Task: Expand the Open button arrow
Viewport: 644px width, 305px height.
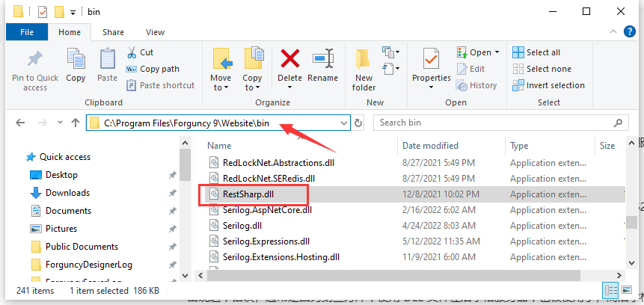Action: 497,52
